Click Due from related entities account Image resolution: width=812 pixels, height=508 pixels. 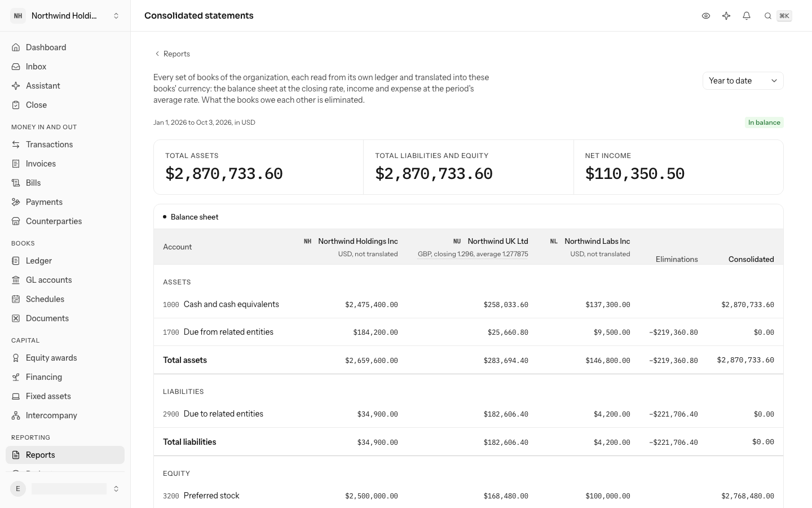pyautogui.click(x=228, y=332)
